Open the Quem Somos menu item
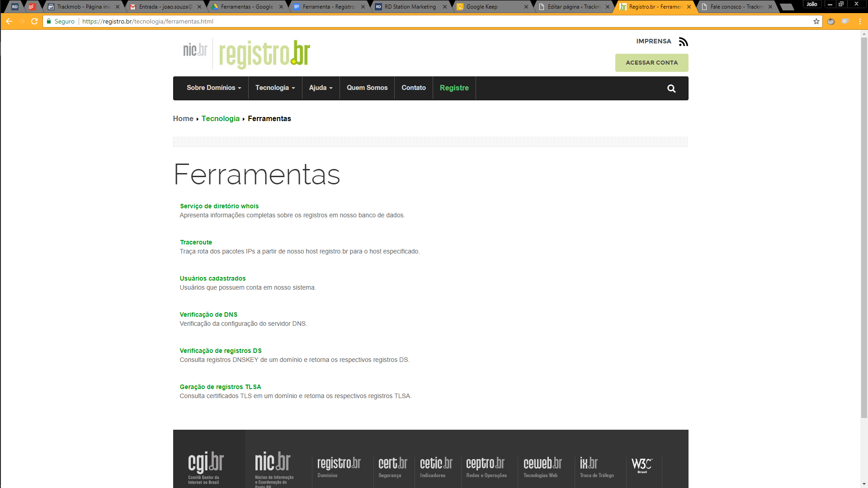This screenshot has height=488, width=868. 367,88
